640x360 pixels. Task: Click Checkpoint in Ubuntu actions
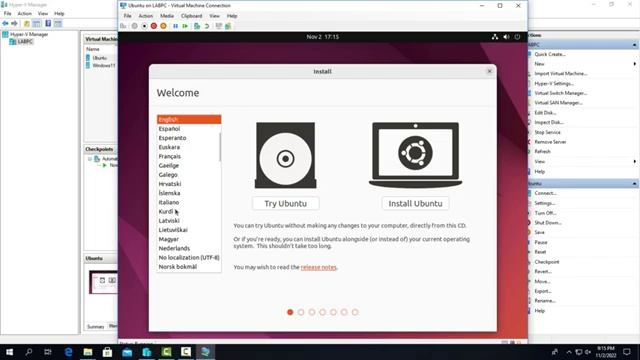pyautogui.click(x=547, y=262)
